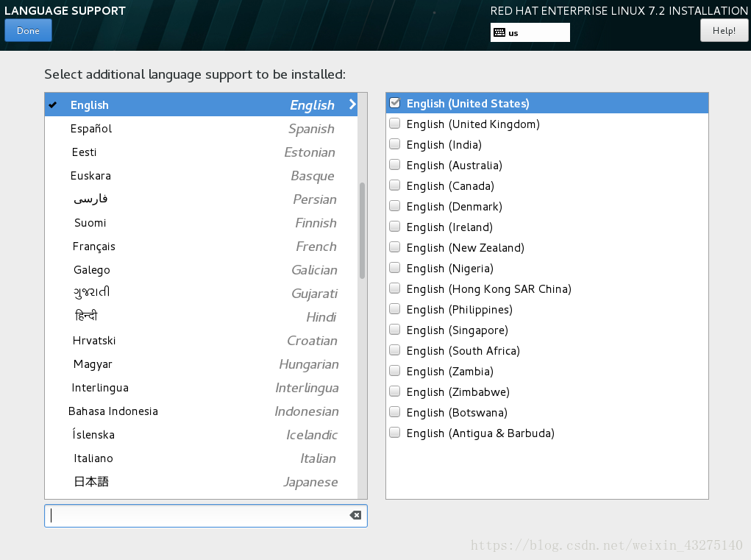Pick the Hindi language row
This screenshot has height=560, width=751.
201,316
